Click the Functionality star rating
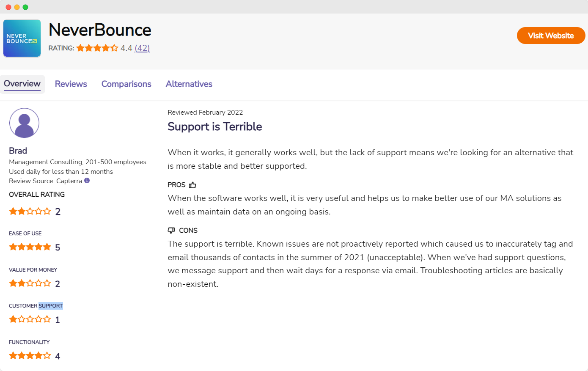Screen dimensions: 588x371 (x=30, y=356)
